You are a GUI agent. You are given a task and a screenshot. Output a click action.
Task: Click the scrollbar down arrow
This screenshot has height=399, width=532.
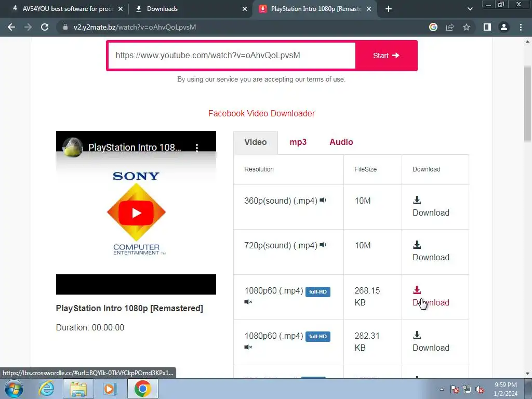(x=528, y=374)
